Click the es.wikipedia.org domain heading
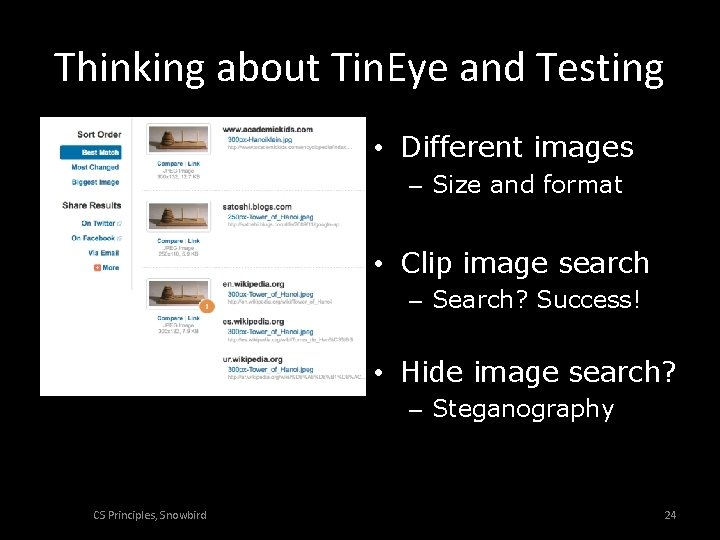 tap(253, 321)
